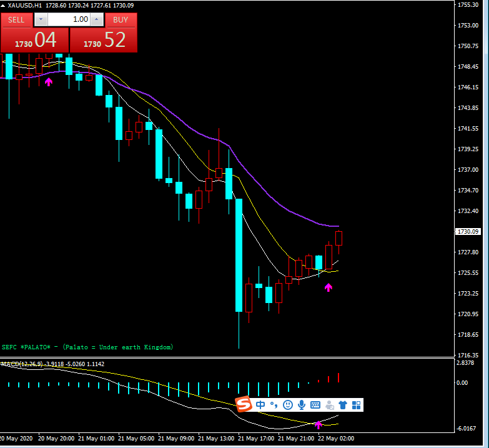Toggle Sogou punctuation mode button
The width and height of the screenshot is (489, 448).
274,405
